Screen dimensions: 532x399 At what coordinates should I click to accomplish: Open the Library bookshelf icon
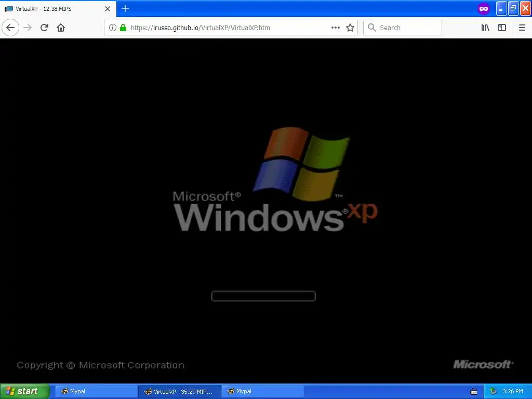[485, 28]
